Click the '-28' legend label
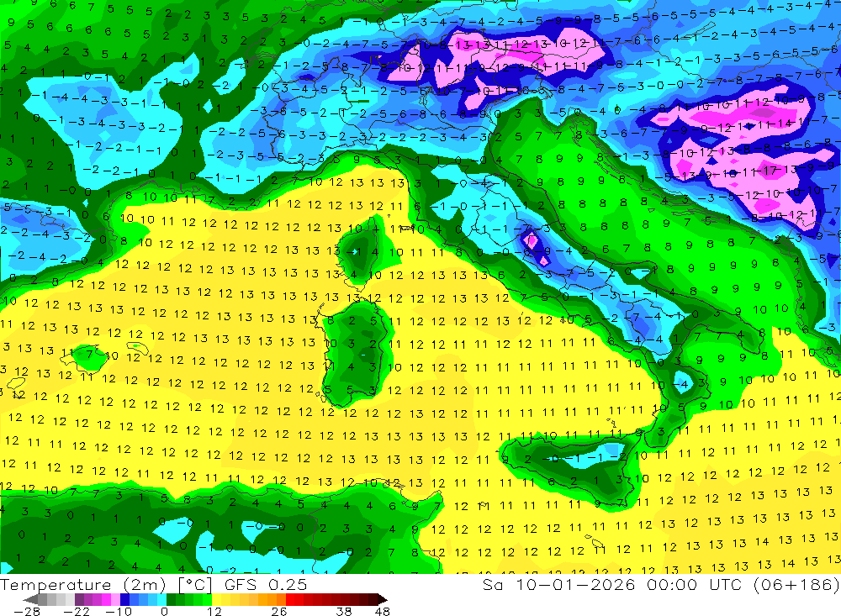841x616 pixels. (x=27, y=611)
